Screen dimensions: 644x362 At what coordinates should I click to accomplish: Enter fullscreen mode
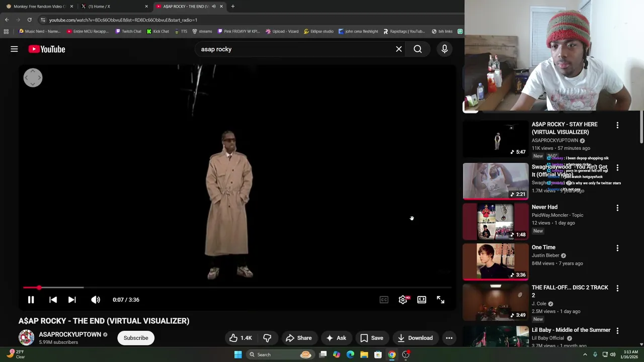tap(440, 300)
